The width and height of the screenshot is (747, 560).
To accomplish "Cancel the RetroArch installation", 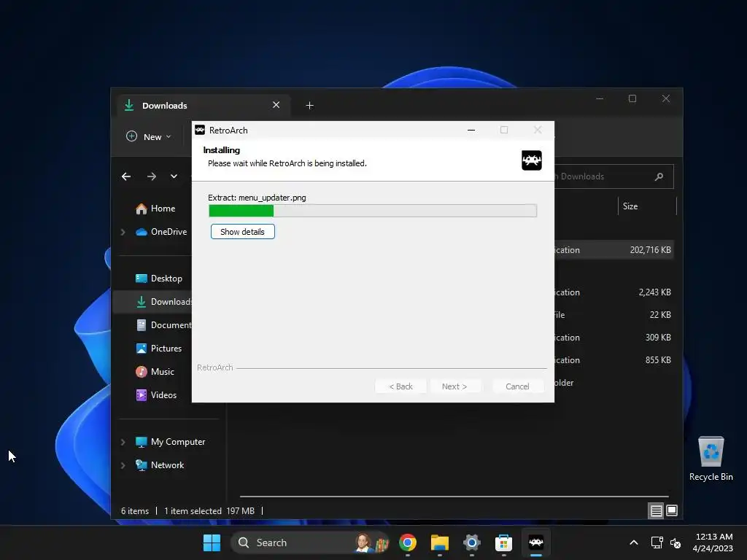I will pyautogui.click(x=517, y=386).
